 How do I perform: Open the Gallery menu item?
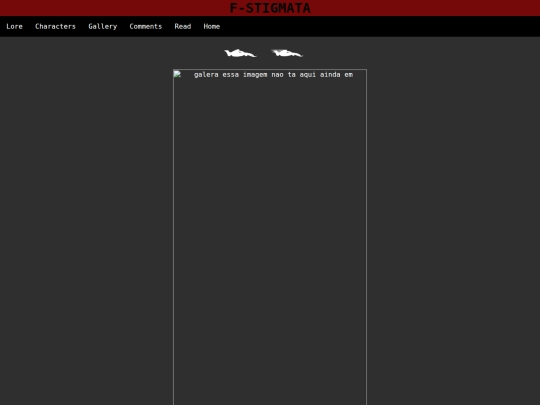103,27
